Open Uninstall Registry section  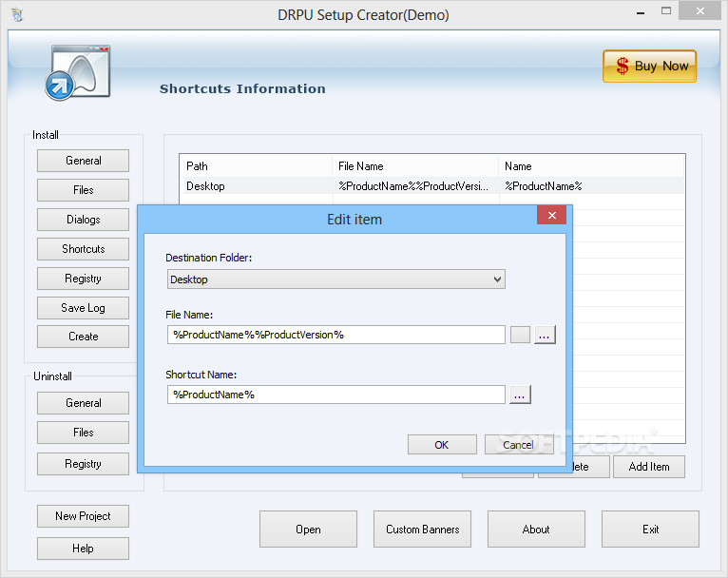click(x=83, y=464)
